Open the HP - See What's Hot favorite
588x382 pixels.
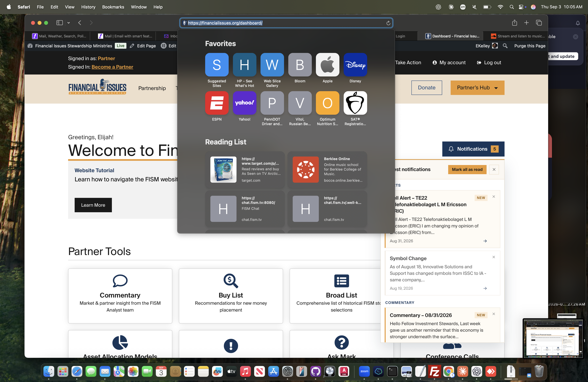(x=244, y=70)
